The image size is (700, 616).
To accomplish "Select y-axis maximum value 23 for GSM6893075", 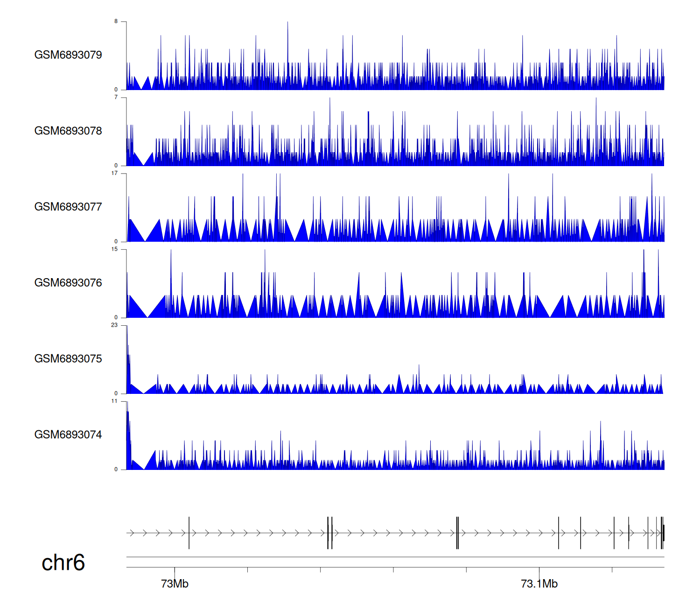I will point(115,325).
